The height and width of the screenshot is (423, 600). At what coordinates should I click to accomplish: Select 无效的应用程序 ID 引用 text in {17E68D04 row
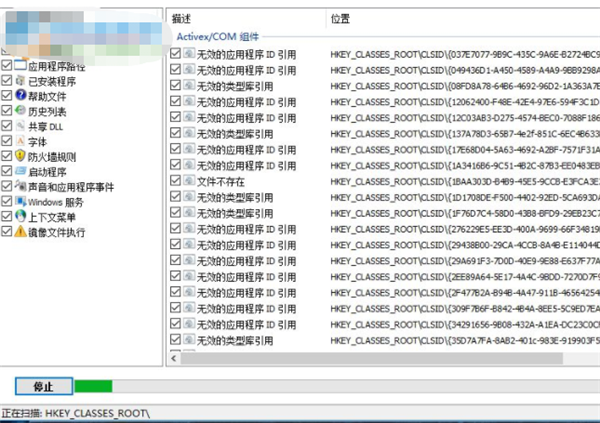(x=246, y=150)
